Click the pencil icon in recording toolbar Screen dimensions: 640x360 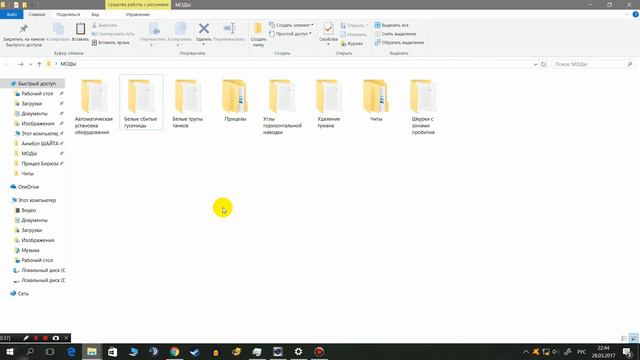(x=26, y=338)
